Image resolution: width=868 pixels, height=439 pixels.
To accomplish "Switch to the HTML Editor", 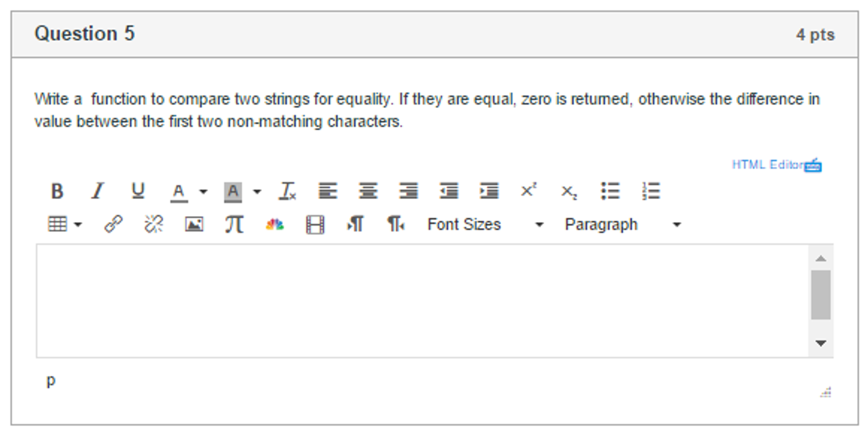I will [x=768, y=165].
